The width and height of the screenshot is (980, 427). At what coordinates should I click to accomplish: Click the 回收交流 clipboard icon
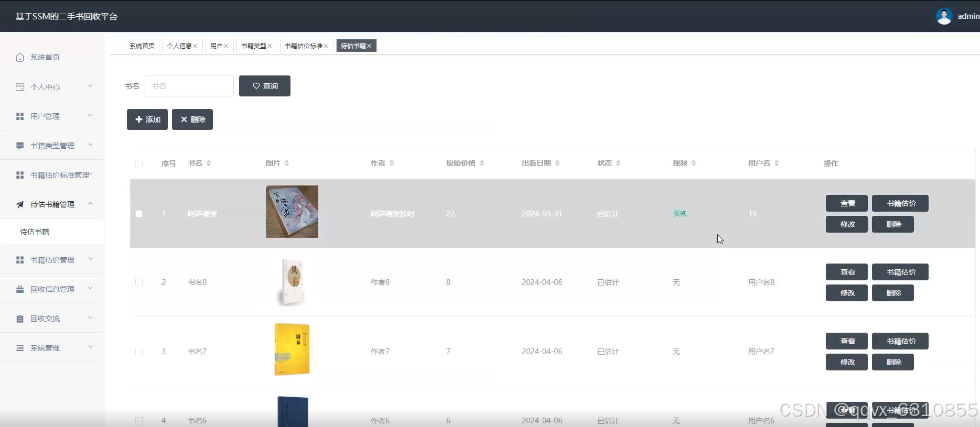point(20,319)
